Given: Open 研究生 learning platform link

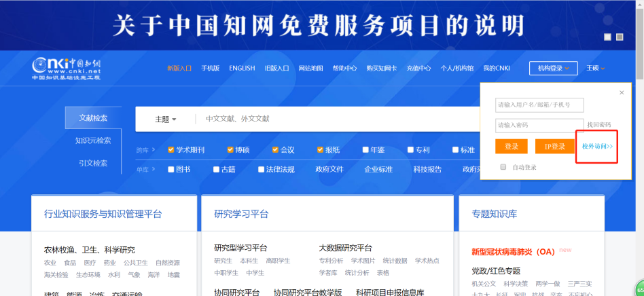Looking at the screenshot, I should [223, 261].
